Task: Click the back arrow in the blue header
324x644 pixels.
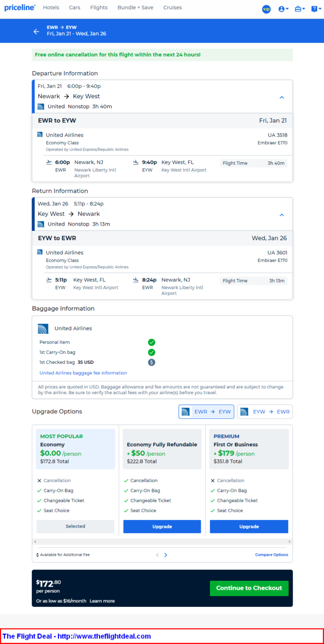Action: point(36,31)
